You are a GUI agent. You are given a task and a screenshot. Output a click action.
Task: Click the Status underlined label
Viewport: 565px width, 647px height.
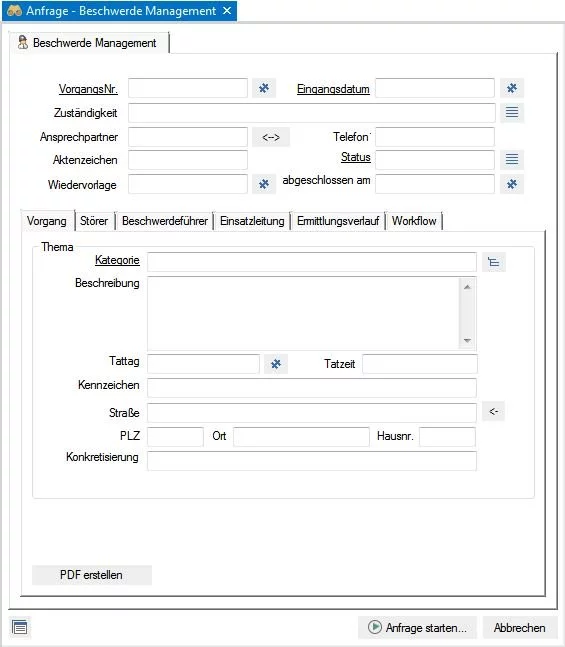coord(356,157)
